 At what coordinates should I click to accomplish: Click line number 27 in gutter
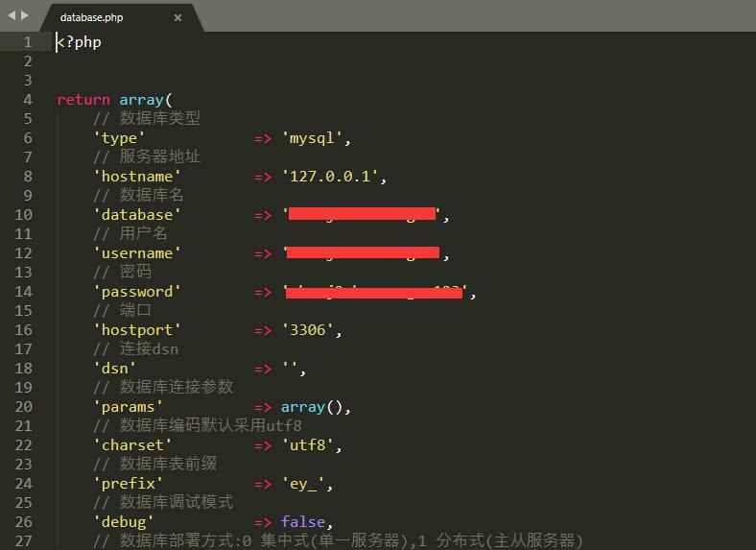[24, 540]
